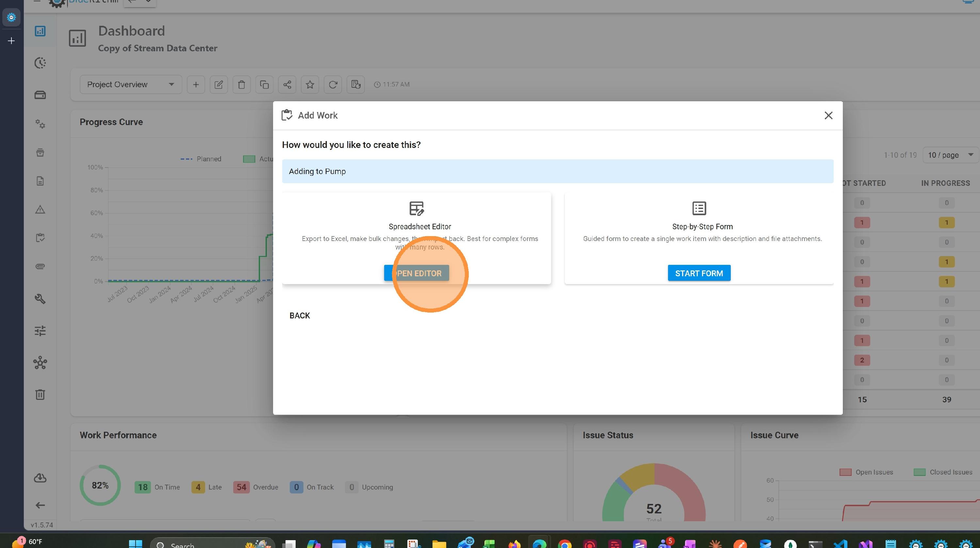This screenshot has width=980, height=548.
Task: Click the IN PROGRESS column header
Action: click(945, 183)
